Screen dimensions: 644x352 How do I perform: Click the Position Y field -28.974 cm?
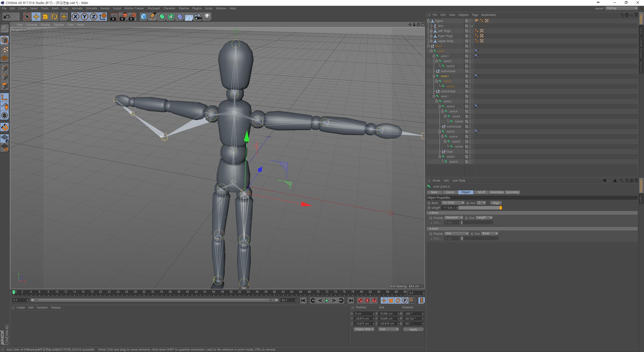[x=364, y=319]
